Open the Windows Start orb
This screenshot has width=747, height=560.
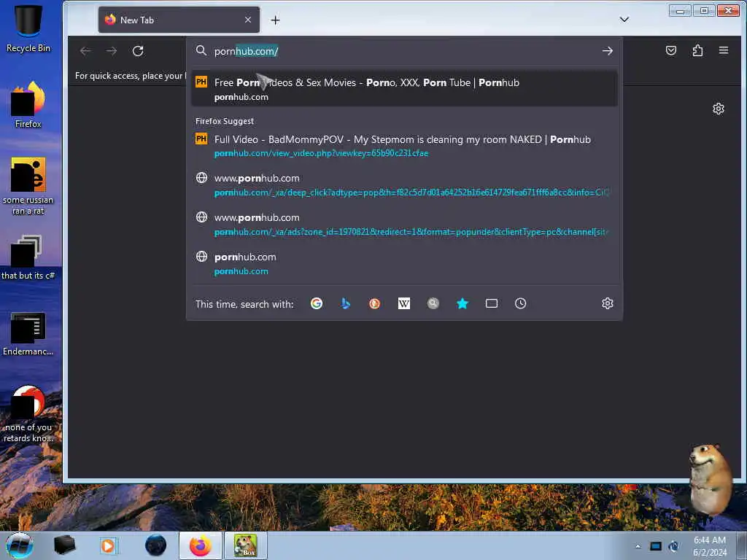click(x=20, y=545)
